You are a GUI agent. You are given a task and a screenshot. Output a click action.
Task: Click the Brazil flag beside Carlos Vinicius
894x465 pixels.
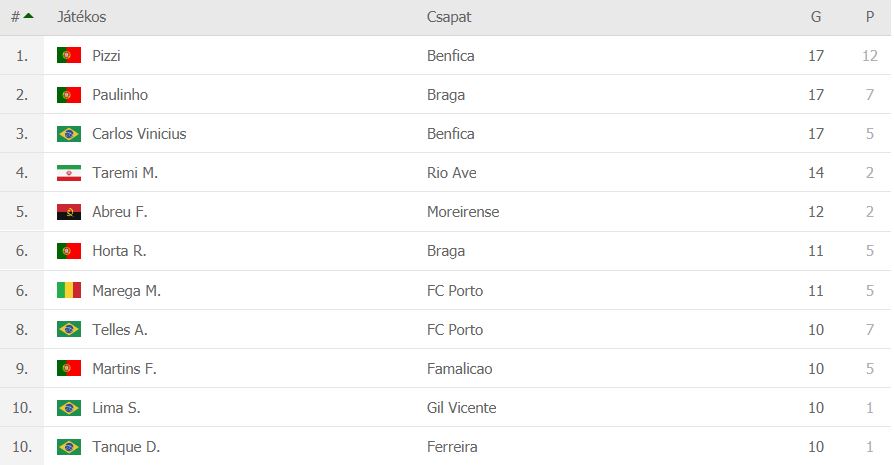coord(69,134)
